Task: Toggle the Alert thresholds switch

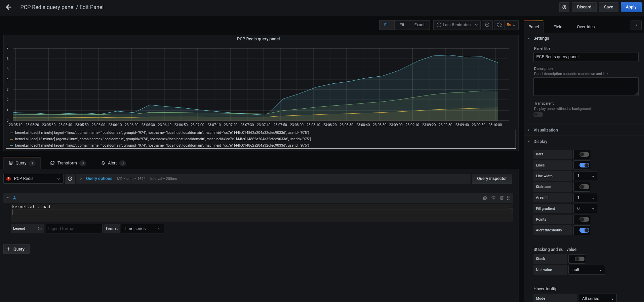Action: click(584, 230)
